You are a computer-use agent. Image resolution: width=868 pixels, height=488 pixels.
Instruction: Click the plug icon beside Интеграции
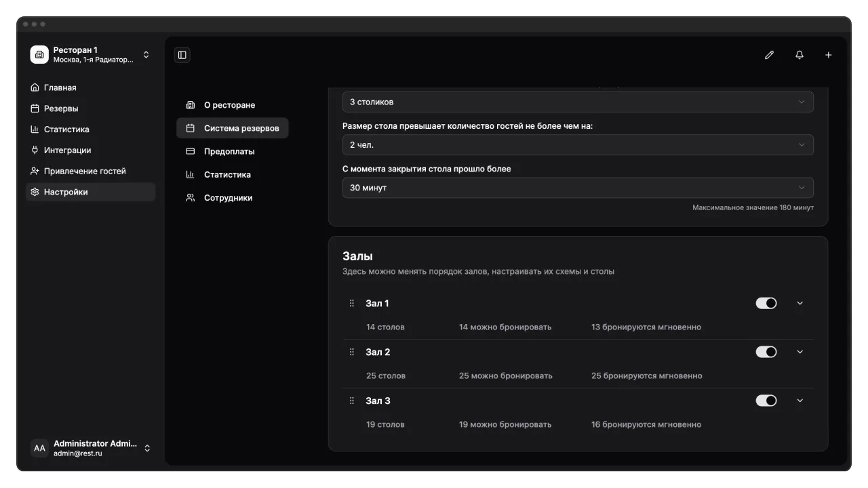coord(35,150)
